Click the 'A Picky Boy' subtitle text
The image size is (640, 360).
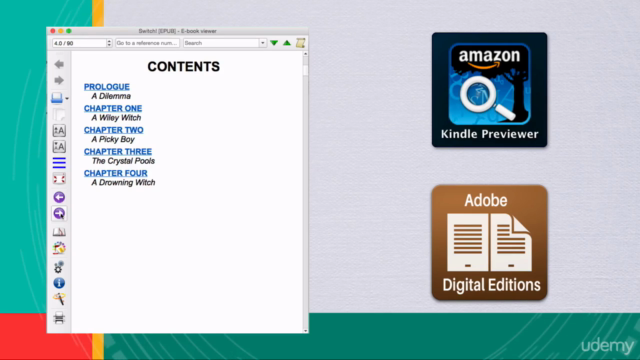(x=113, y=140)
